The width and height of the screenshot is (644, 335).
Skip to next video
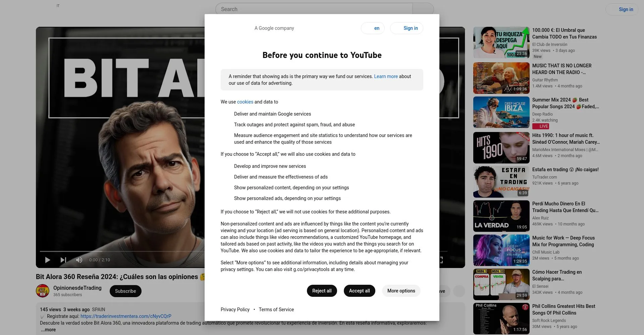pos(63,260)
